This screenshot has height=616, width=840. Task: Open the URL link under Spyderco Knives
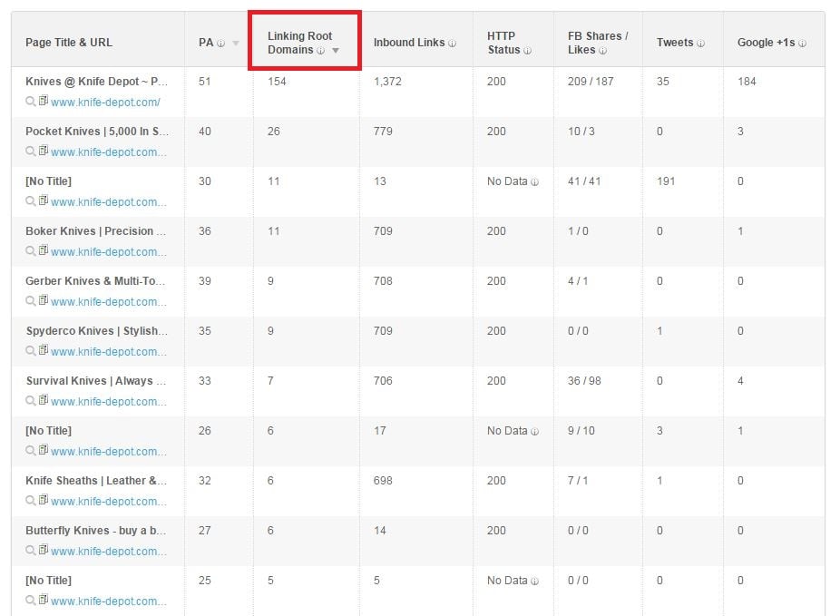click(x=109, y=351)
